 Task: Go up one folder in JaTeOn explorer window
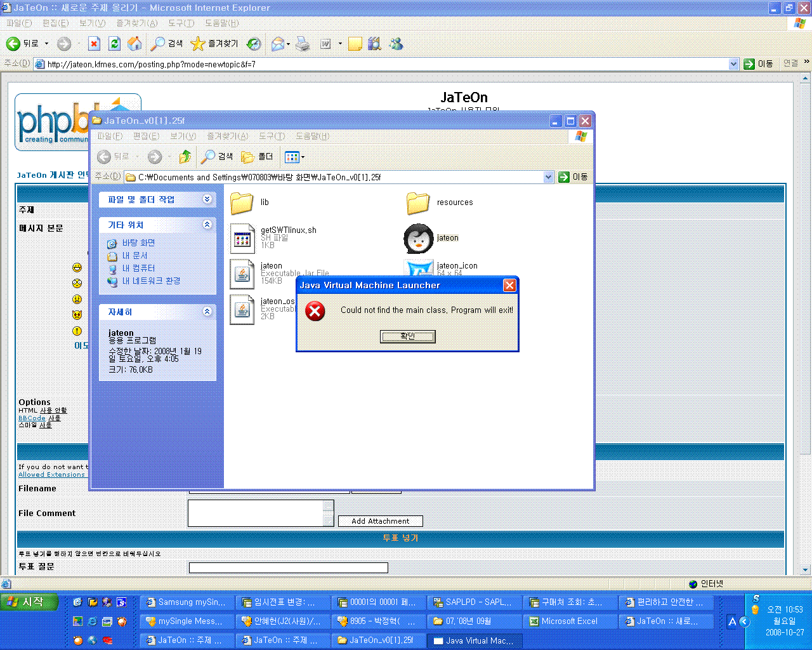185,157
